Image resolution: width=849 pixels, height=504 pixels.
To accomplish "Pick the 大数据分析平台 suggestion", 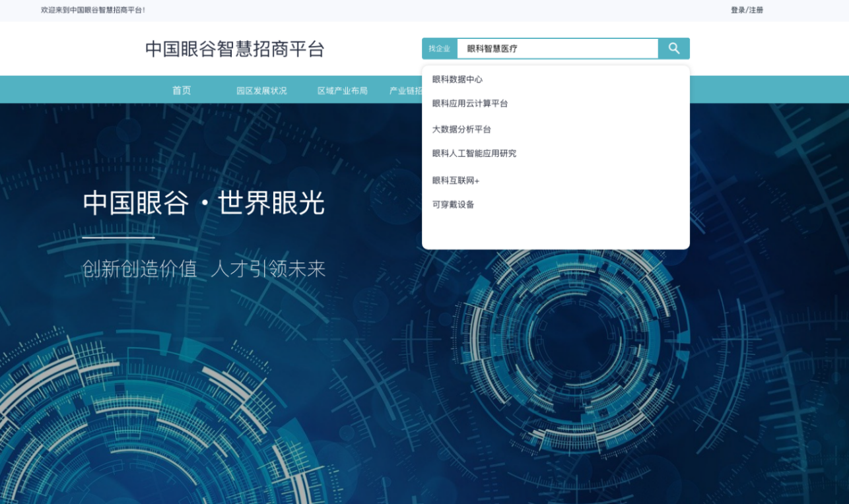I will tap(461, 129).
